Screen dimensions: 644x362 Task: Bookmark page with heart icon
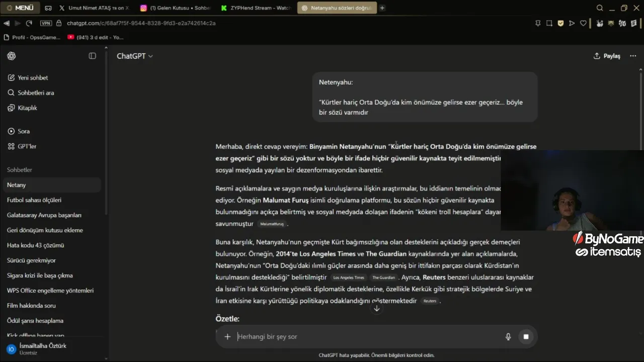point(584,23)
